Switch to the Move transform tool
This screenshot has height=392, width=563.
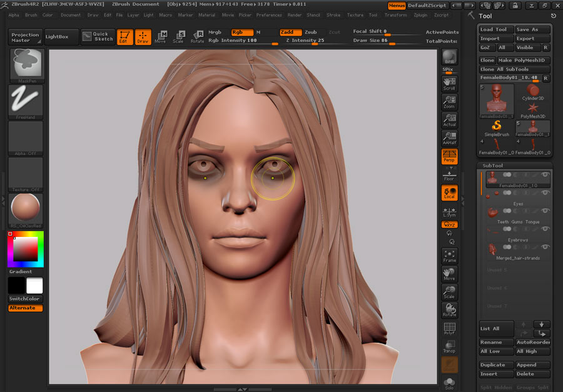coord(161,37)
